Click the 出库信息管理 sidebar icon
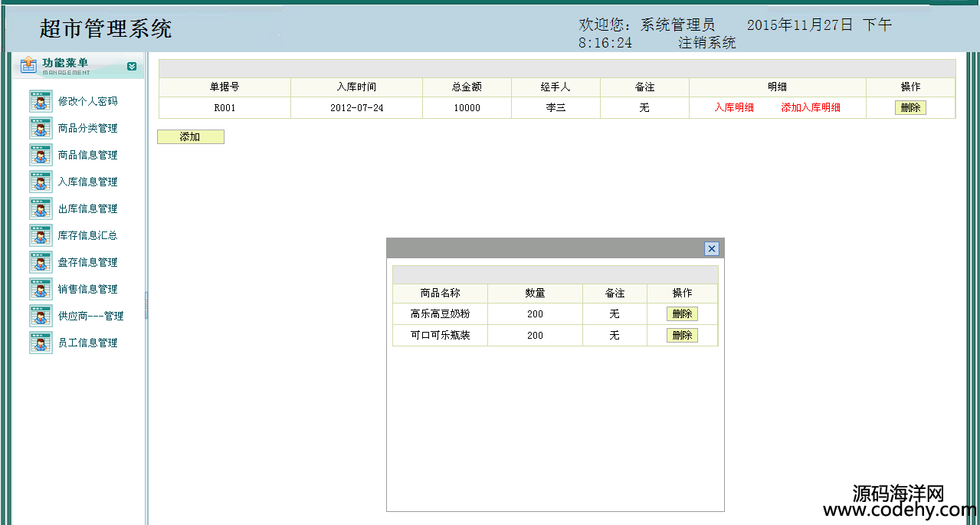This screenshot has width=980, height=525. pos(41,208)
